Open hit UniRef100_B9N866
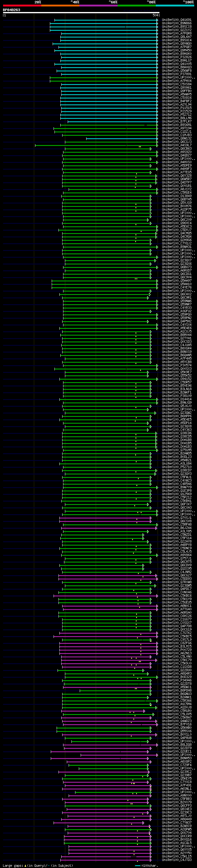 point(177,24)
